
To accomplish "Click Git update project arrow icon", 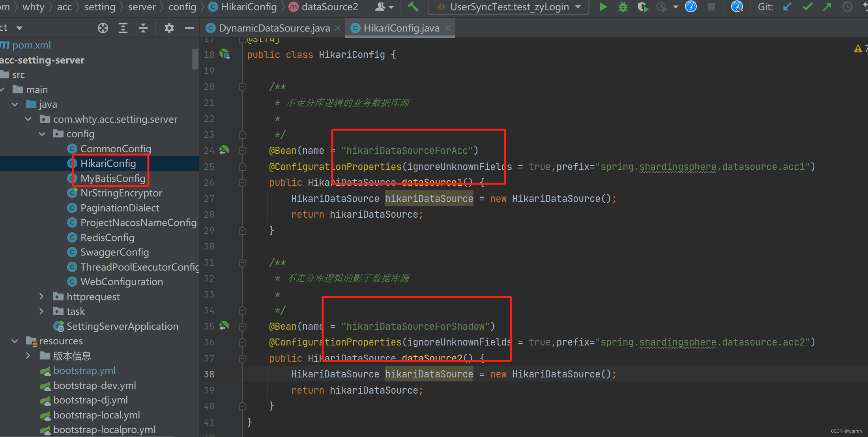I will coord(788,7).
